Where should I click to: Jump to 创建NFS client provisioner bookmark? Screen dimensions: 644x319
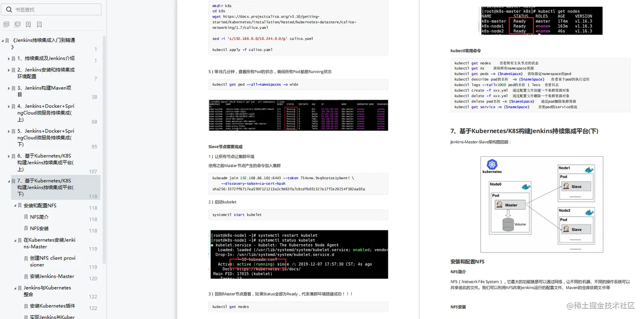point(52,261)
